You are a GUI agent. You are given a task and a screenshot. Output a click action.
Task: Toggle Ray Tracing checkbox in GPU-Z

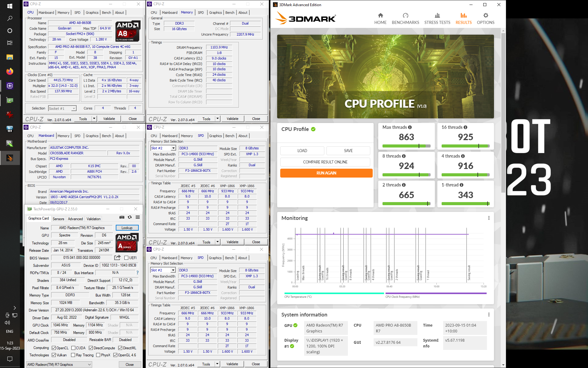73,355
